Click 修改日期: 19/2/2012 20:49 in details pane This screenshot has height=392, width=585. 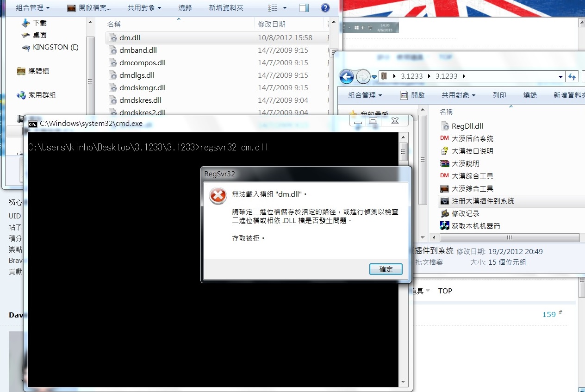click(500, 251)
